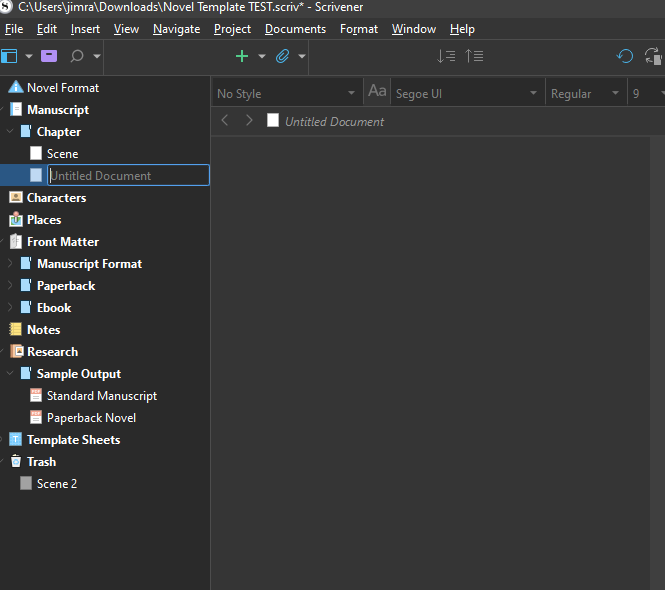Click the Places map pin icon
The height and width of the screenshot is (590, 665).
click(x=16, y=219)
